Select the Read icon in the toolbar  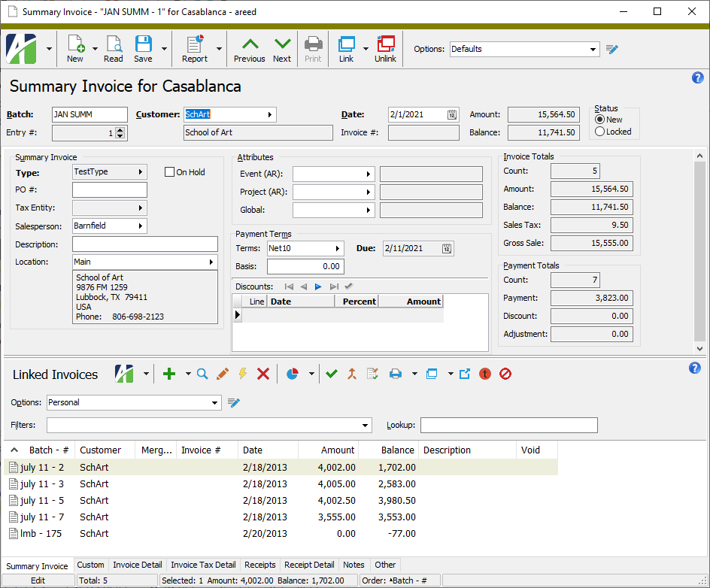pyautogui.click(x=114, y=48)
